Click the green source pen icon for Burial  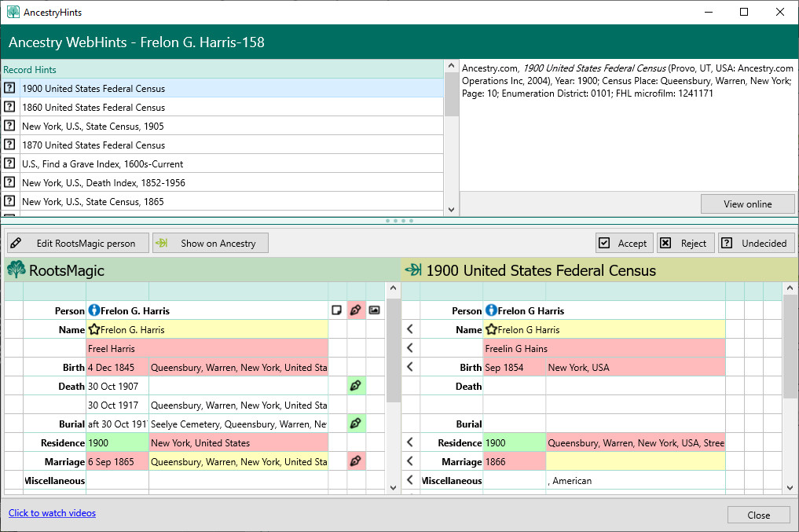(x=356, y=424)
